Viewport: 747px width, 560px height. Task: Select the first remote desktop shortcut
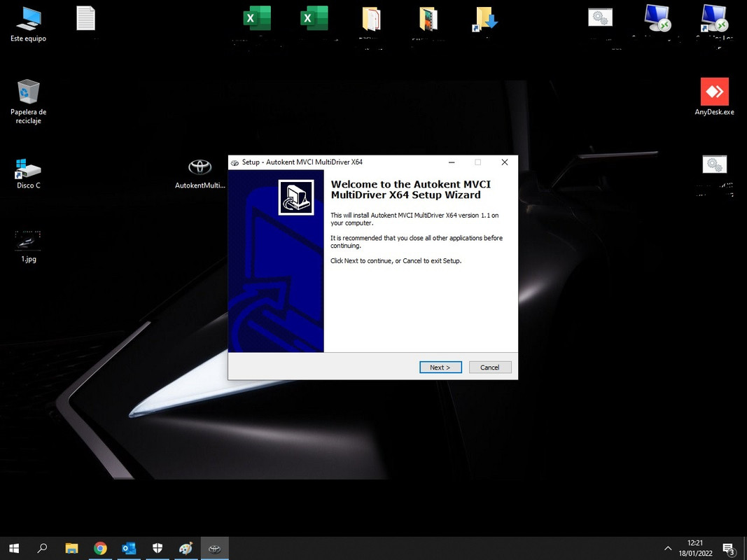pyautogui.click(x=657, y=18)
